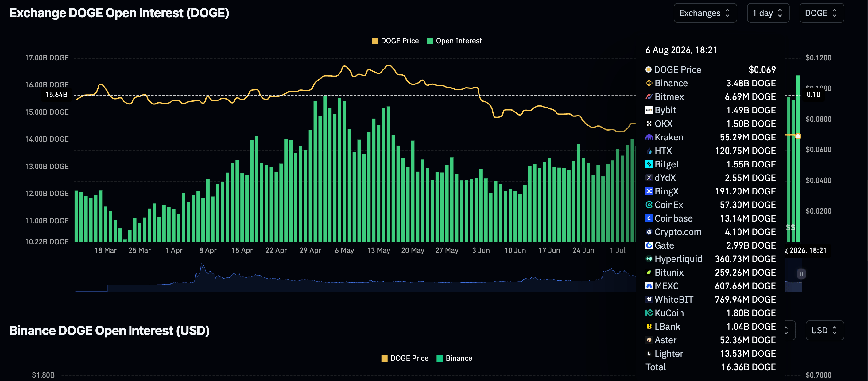Click the '1 Jul' date label on axis

617,250
